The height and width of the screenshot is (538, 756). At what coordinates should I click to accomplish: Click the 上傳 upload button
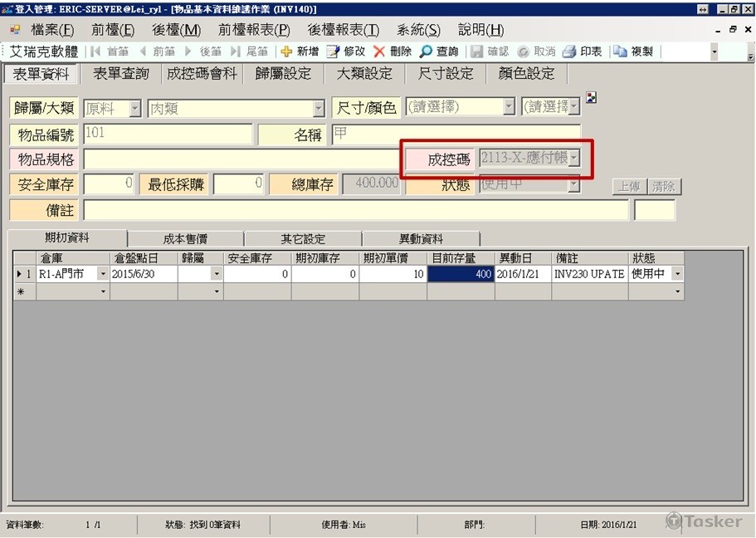click(x=628, y=187)
